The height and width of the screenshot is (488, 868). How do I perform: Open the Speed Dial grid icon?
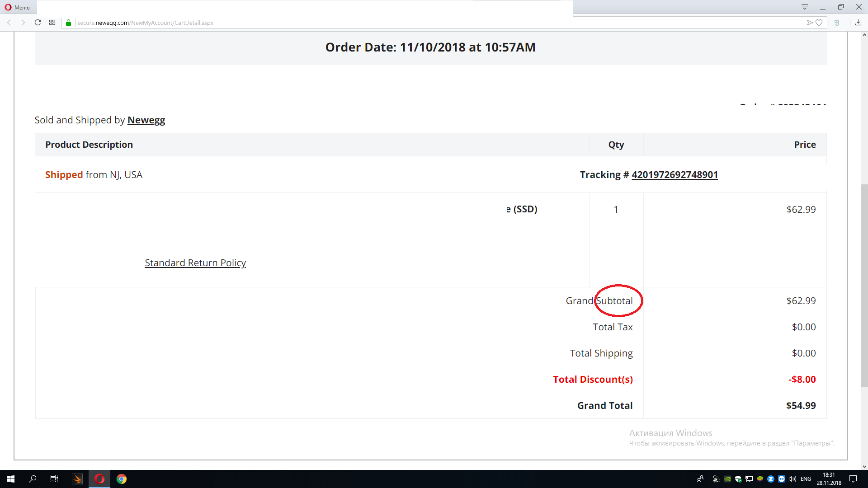click(x=52, y=23)
